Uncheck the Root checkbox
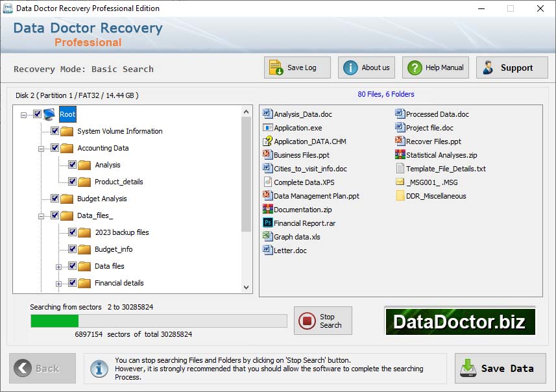This screenshot has height=392, width=556. (38, 114)
